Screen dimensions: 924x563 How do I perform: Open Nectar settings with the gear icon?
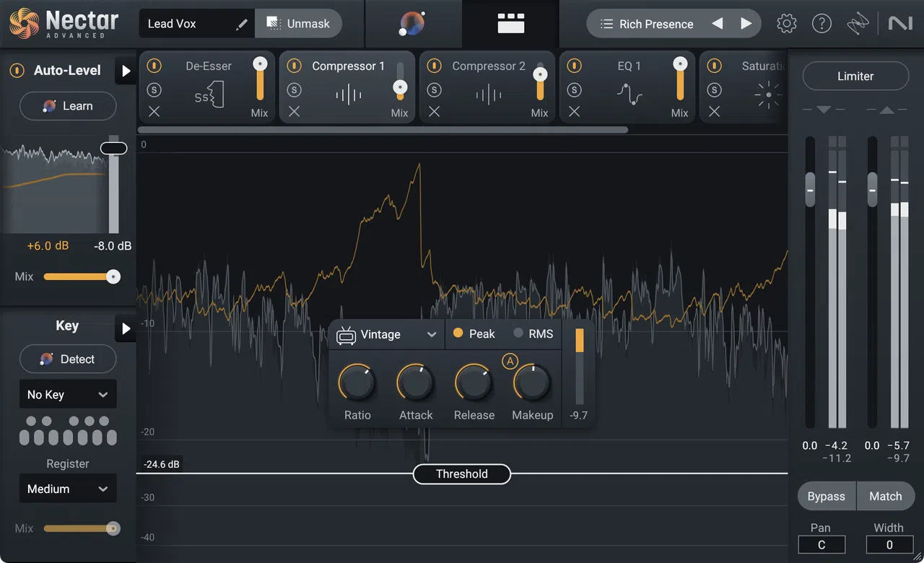point(786,22)
